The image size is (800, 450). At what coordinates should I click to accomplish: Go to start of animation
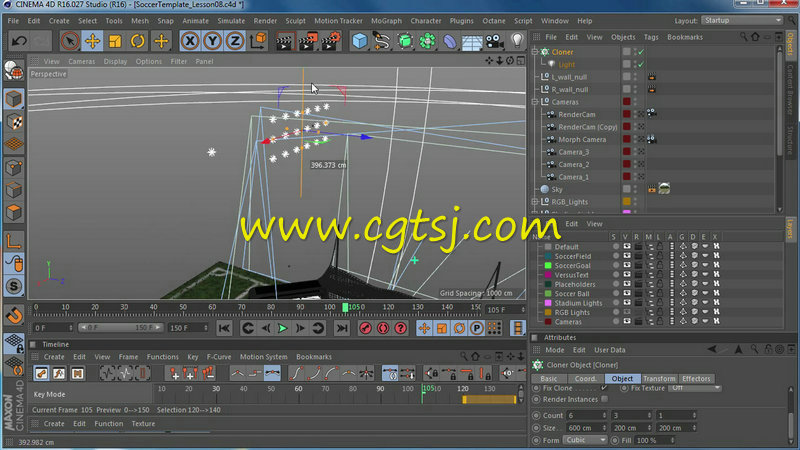tap(224, 328)
